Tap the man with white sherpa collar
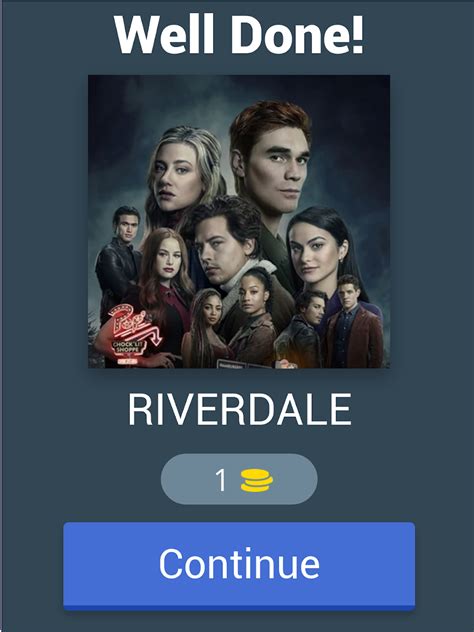474x632 pixels. coord(226,250)
